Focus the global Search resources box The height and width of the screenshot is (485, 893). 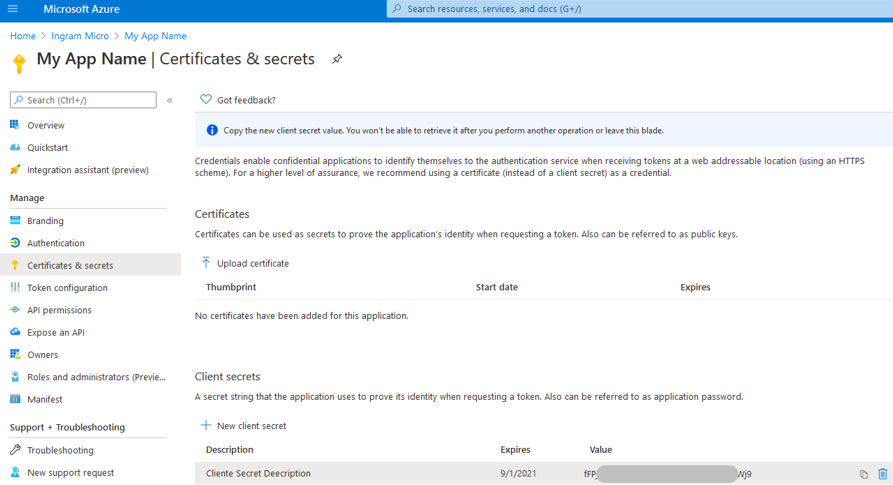pyautogui.click(x=640, y=9)
